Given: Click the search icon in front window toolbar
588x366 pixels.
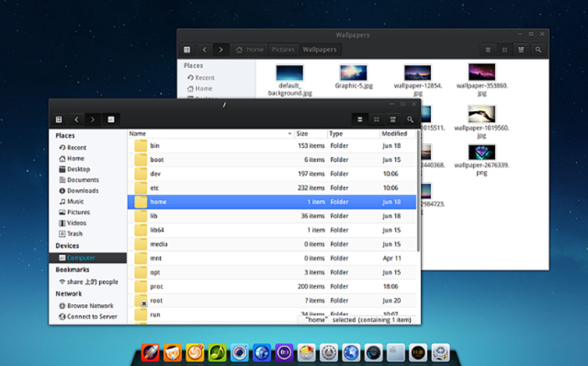Looking at the screenshot, I should tap(410, 120).
